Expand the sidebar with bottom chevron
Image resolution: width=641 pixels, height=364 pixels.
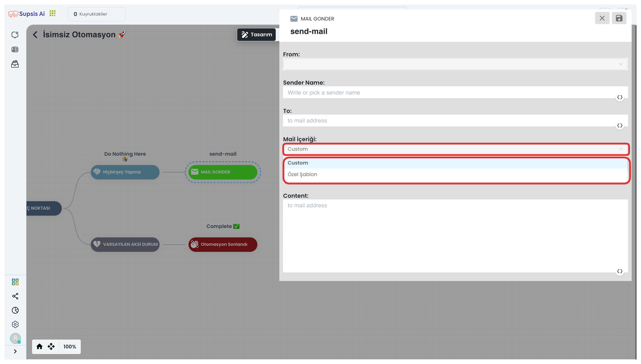[15, 351]
